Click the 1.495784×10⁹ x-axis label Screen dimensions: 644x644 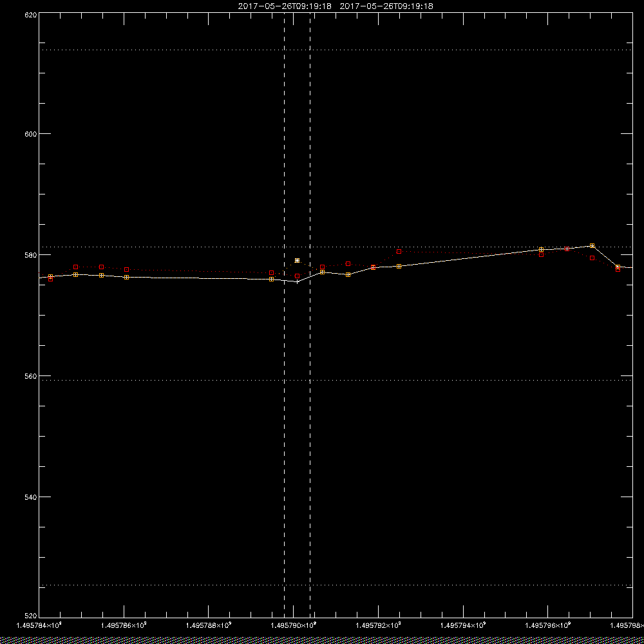(x=39, y=625)
